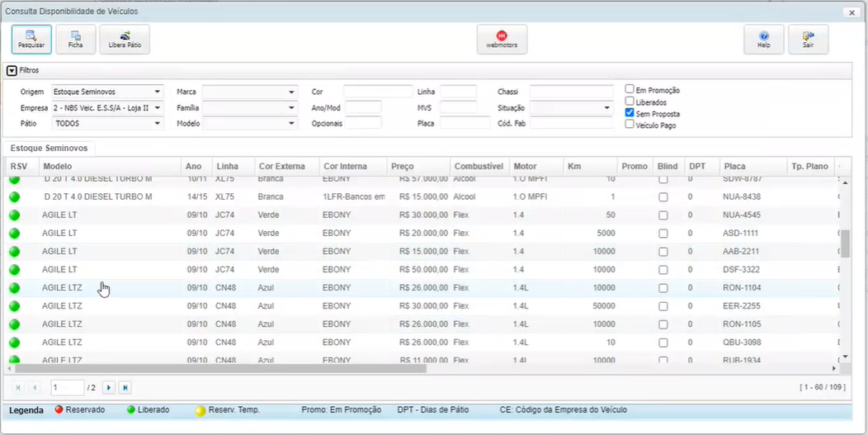Toggle Blind checkbox for plate NUA-4545
Viewport: 868px width, 435px height.
tap(663, 215)
